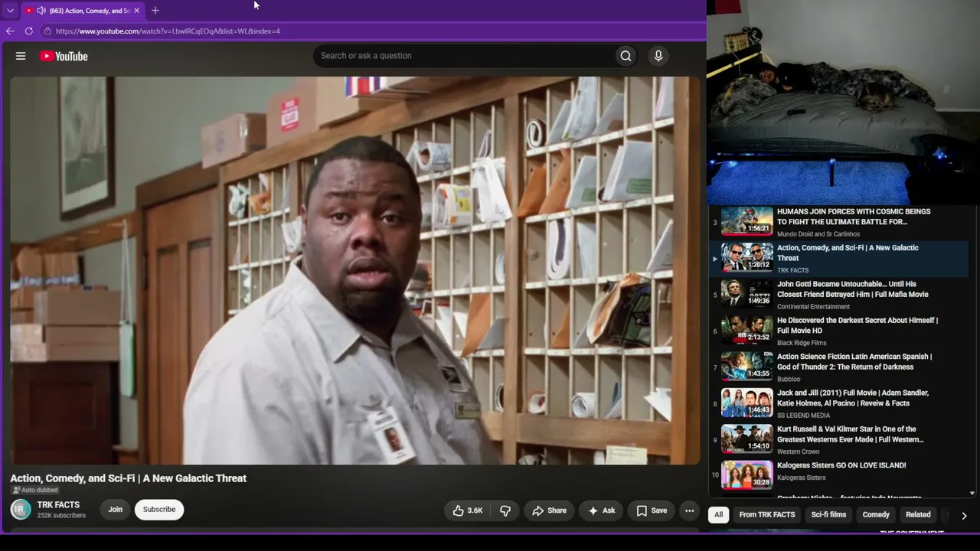View site information icon in address bar

pyautogui.click(x=47, y=31)
